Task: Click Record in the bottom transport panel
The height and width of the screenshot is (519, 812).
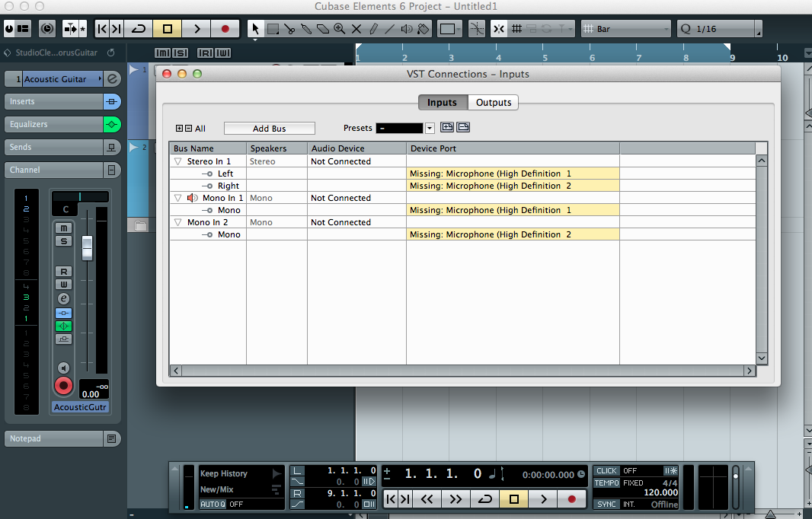Action: tap(572, 498)
